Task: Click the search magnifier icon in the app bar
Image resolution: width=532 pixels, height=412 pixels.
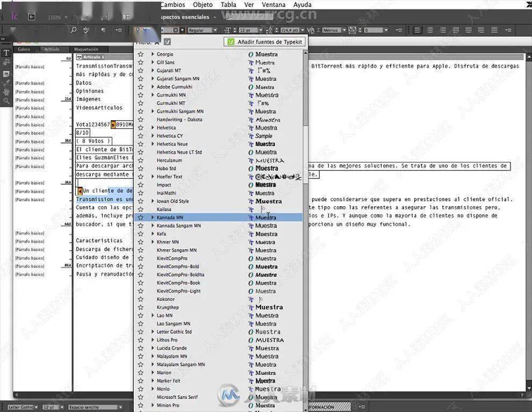Action: 74,30
